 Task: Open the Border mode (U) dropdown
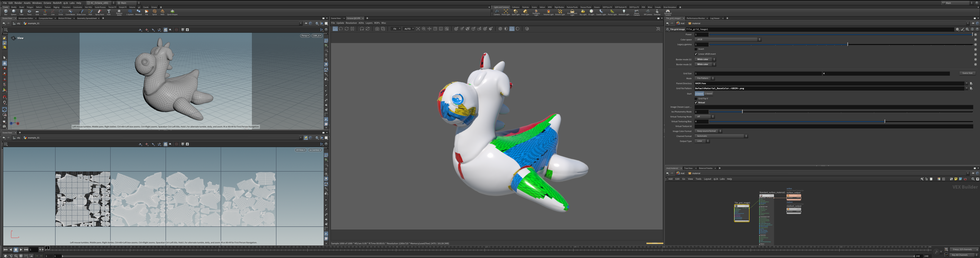(x=705, y=59)
